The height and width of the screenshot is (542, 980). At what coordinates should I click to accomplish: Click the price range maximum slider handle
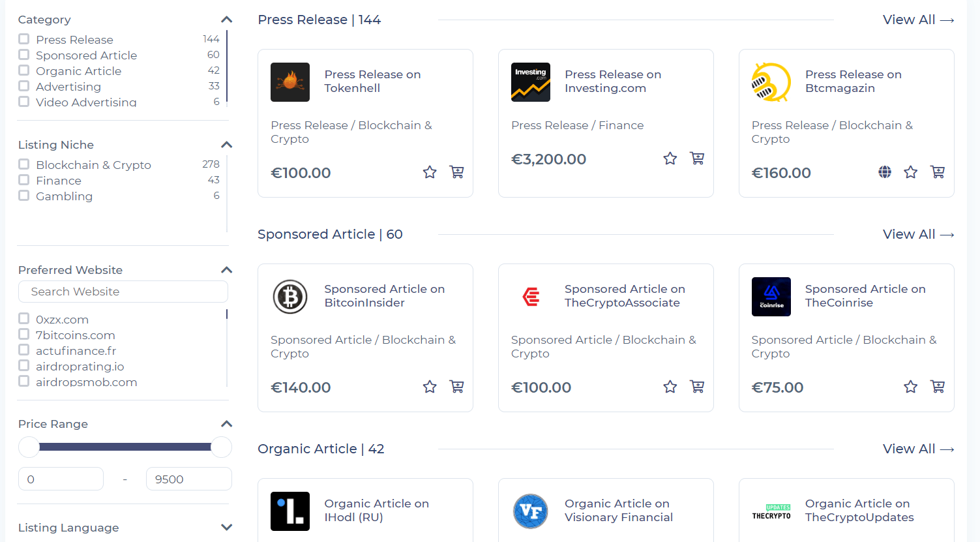[x=222, y=447]
